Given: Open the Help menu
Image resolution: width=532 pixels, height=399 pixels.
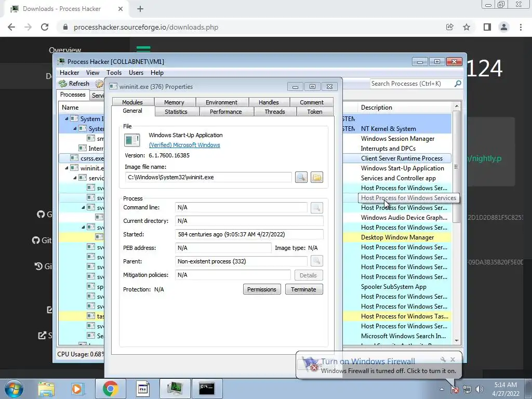Looking at the screenshot, I should click(x=157, y=73).
